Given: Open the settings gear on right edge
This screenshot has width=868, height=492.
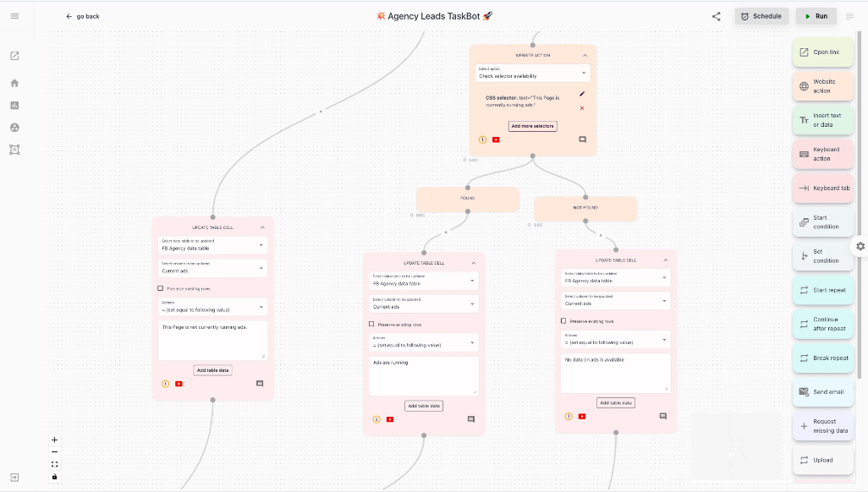Looking at the screenshot, I should (860, 246).
